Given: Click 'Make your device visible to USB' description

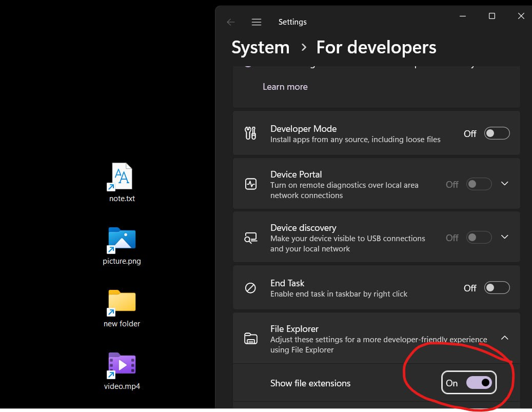Looking at the screenshot, I should 347,243.
